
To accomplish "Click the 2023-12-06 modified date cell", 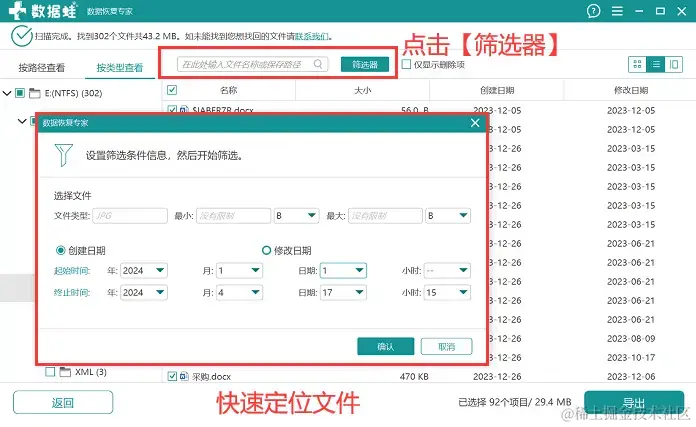I will coord(631,376).
